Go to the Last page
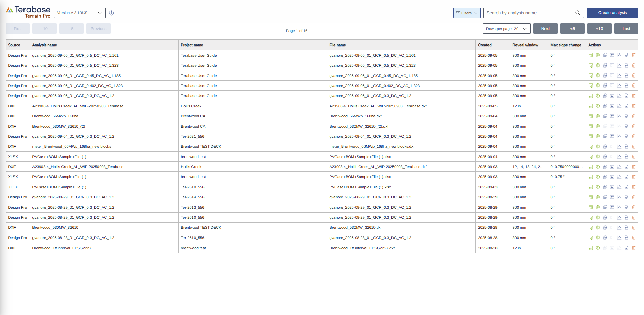644x315 pixels. (x=626, y=29)
